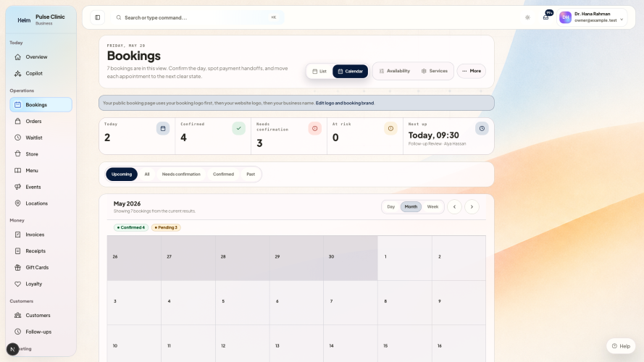Toggle the light theme sun icon

coord(527,17)
